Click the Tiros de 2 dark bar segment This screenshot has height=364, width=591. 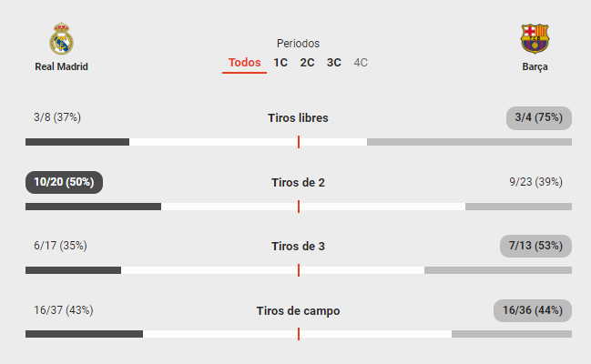(93, 207)
